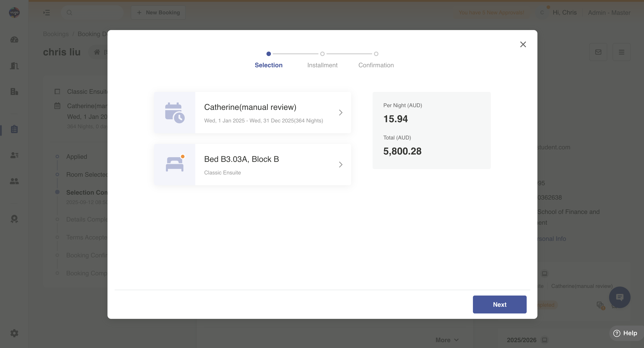Click the email envelope icon button
The width and height of the screenshot is (644, 348).
pyautogui.click(x=598, y=52)
